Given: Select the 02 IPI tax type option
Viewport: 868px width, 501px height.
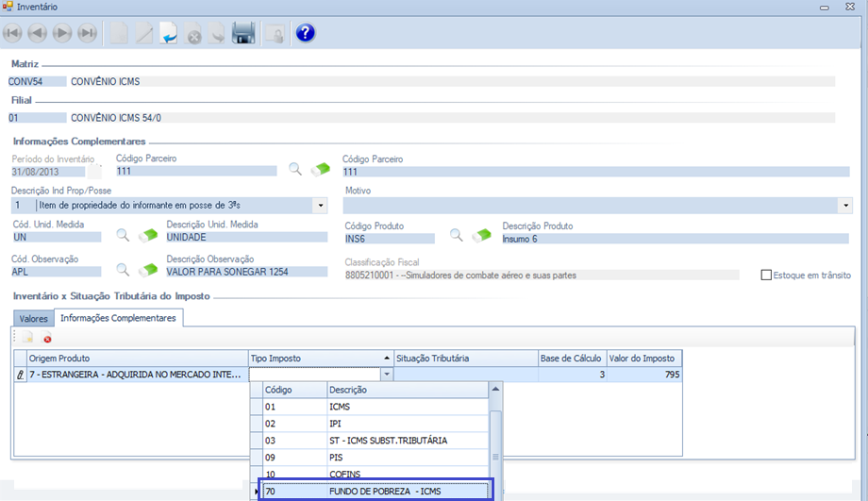Looking at the screenshot, I should tap(377, 424).
